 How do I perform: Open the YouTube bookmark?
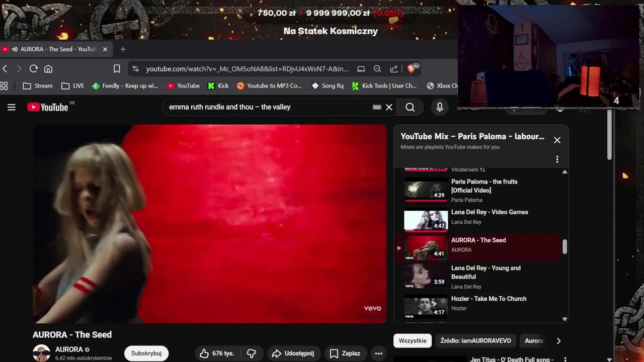tap(183, 86)
